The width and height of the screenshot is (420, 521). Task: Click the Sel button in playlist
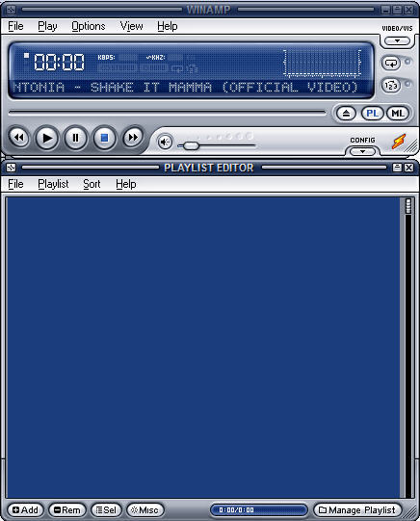tap(106, 509)
